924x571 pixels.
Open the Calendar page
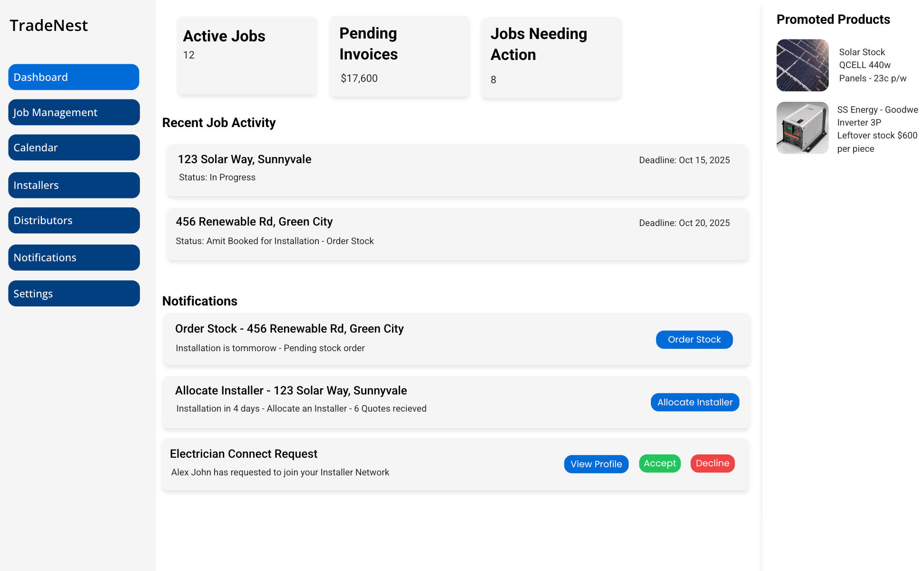tap(74, 148)
